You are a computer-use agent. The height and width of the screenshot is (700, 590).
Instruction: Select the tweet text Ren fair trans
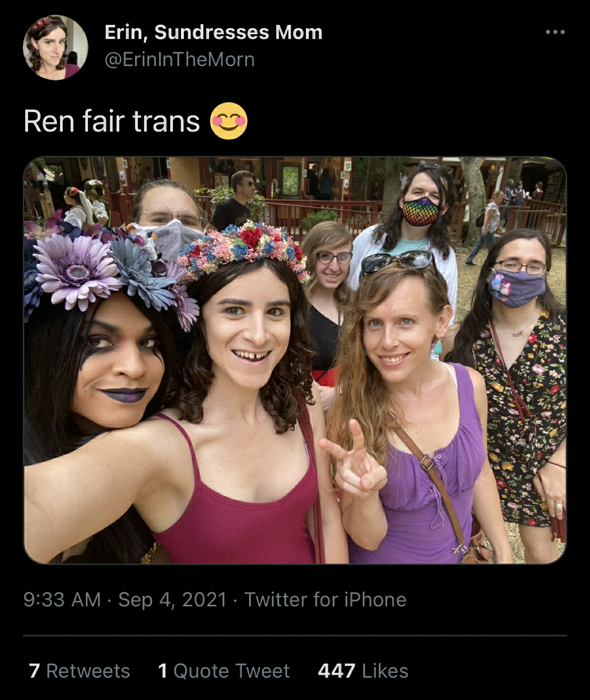pos(112,121)
